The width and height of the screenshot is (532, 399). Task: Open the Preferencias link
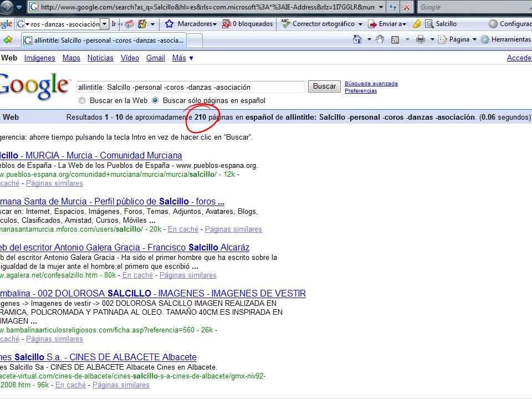point(361,90)
